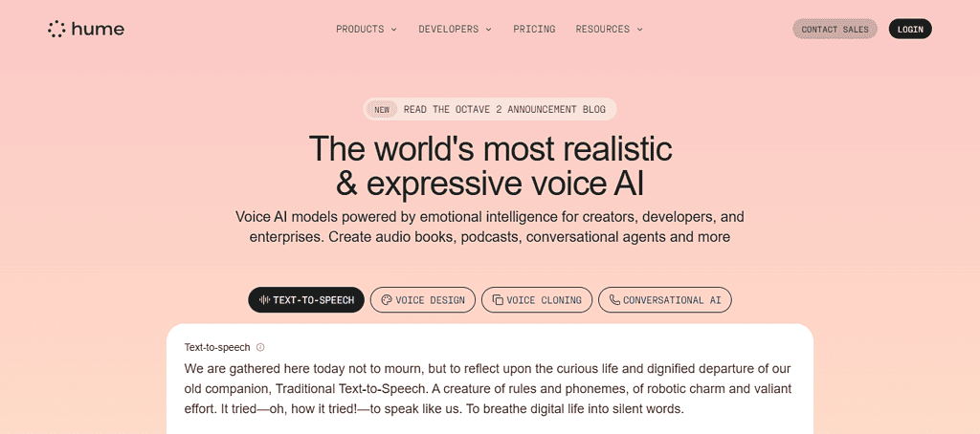Click the headline "The world's most realistic"
The height and width of the screenshot is (434, 980).
[491, 148]
